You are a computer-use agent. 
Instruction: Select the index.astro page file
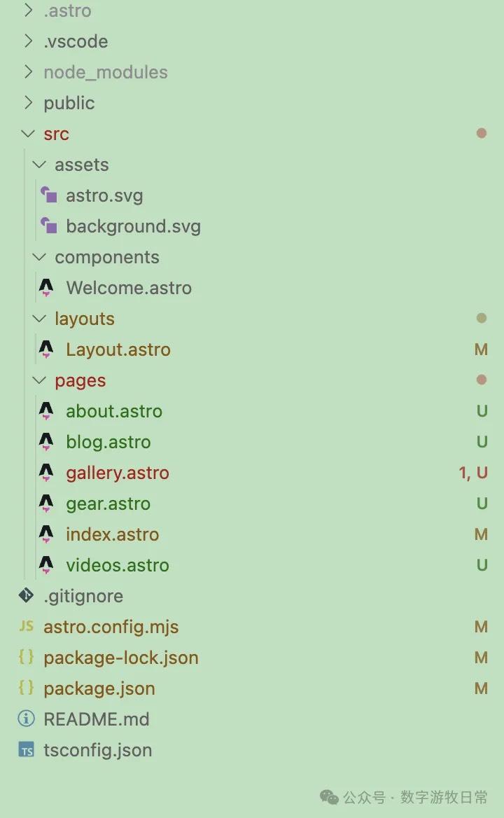(112, 534)
